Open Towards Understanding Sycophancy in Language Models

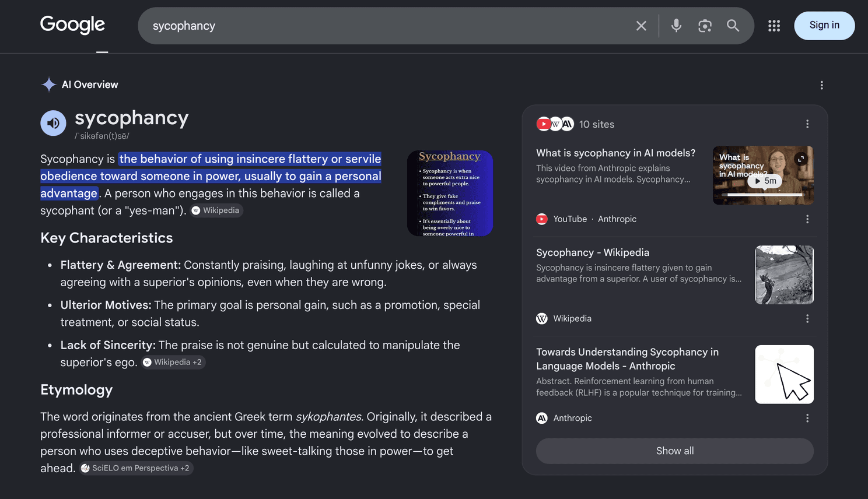(x=628, y=359)
